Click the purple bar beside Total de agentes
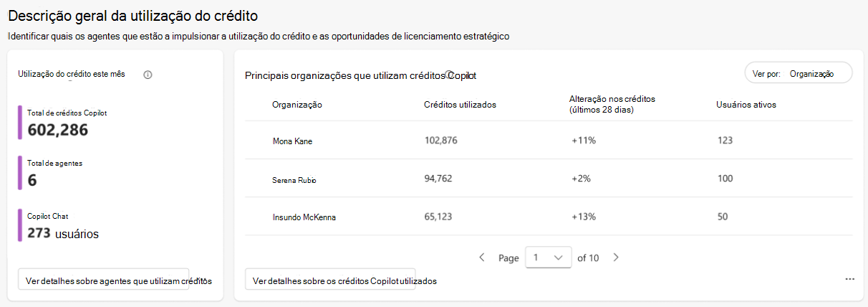868x307 pixels. click(x=20, y=173)
